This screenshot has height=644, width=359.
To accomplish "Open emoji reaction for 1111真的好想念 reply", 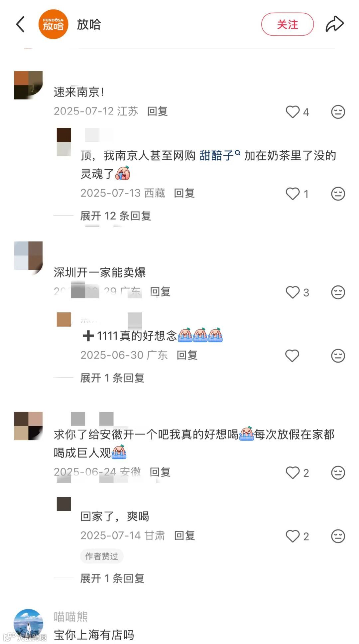I will click(x=338, y=356).
